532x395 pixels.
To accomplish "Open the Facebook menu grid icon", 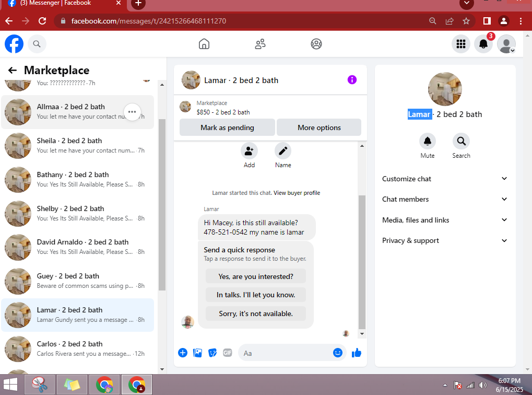I will click(461, 44).
